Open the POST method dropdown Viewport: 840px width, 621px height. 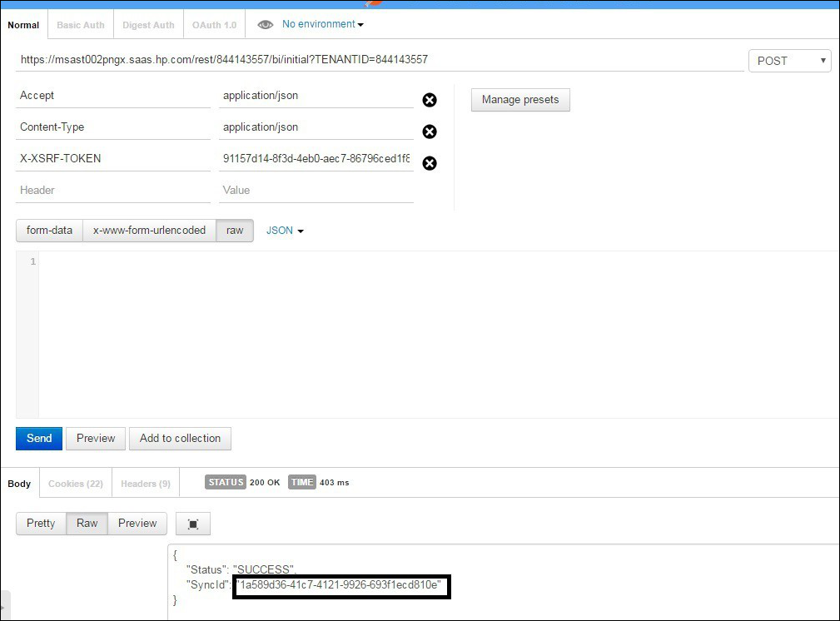[789, 61]
